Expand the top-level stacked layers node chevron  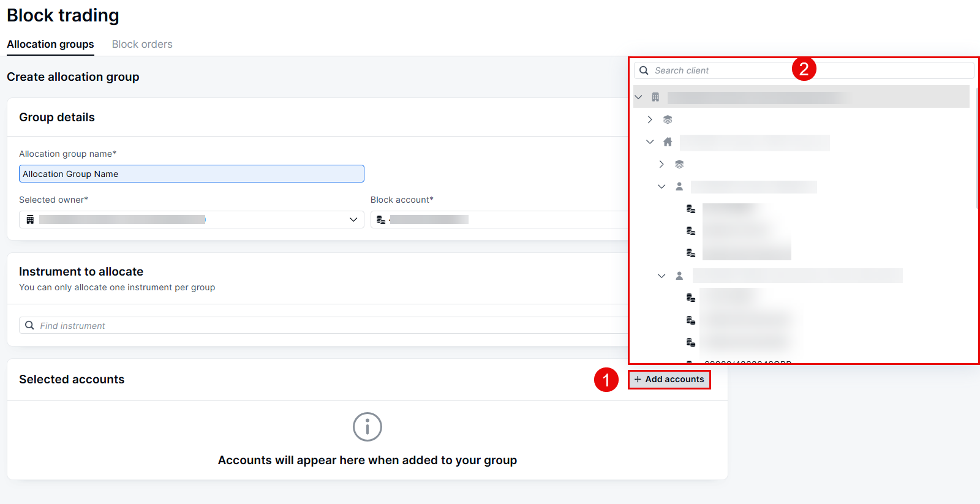tap(650, 120)
